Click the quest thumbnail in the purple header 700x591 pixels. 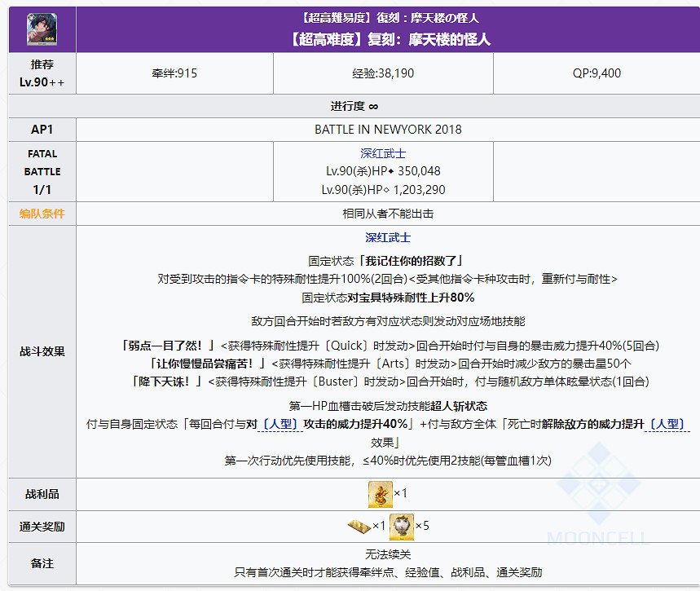tap(42, 27)
